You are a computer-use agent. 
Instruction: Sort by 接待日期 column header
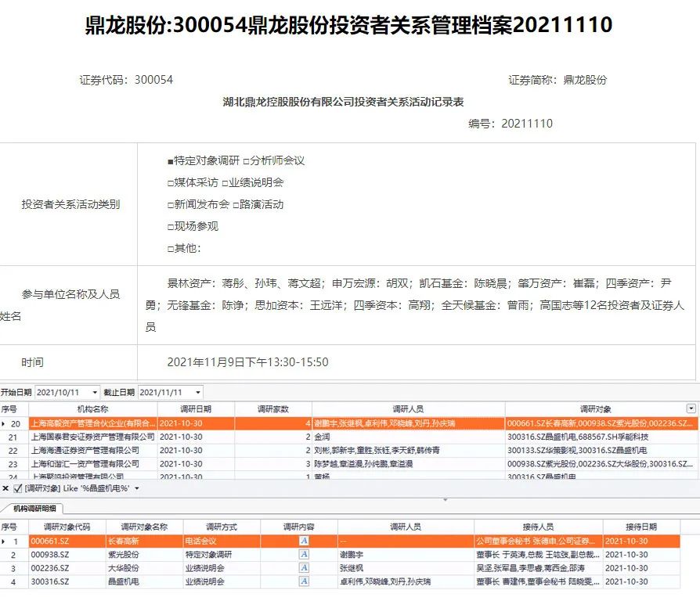pyautogui.click(x=641, y=527)
